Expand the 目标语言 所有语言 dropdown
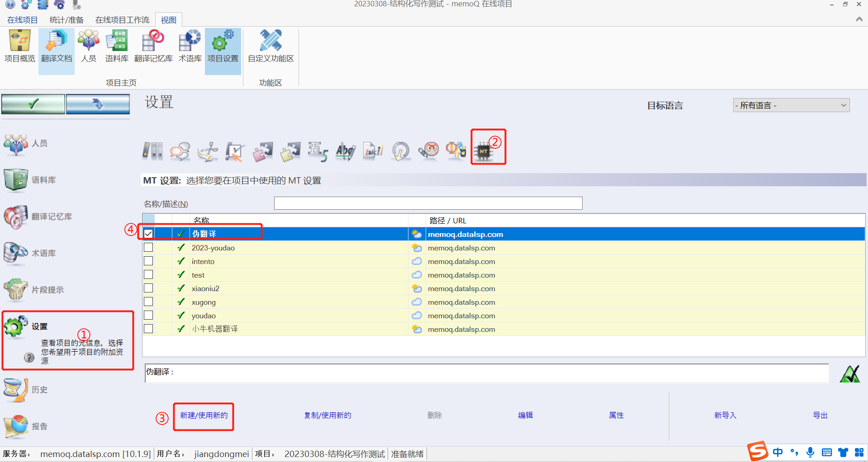This screenshot has width=868, height=462. coord(791,105)
